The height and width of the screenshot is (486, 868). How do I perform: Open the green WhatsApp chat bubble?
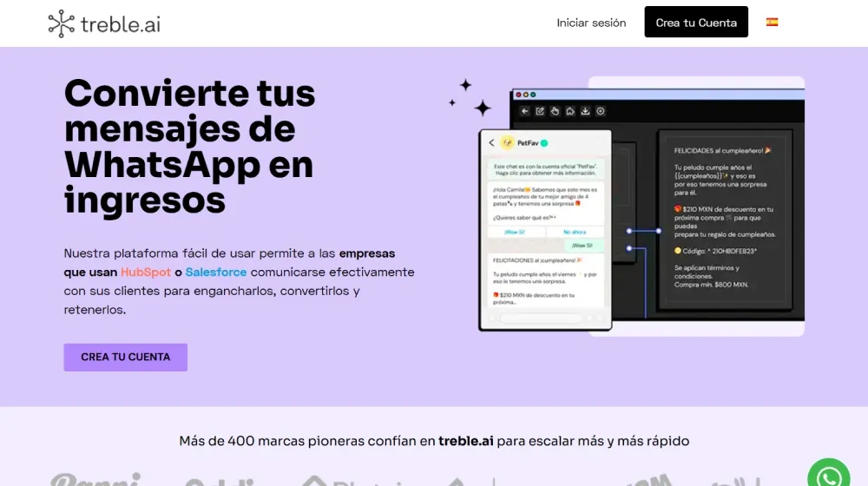829,476
